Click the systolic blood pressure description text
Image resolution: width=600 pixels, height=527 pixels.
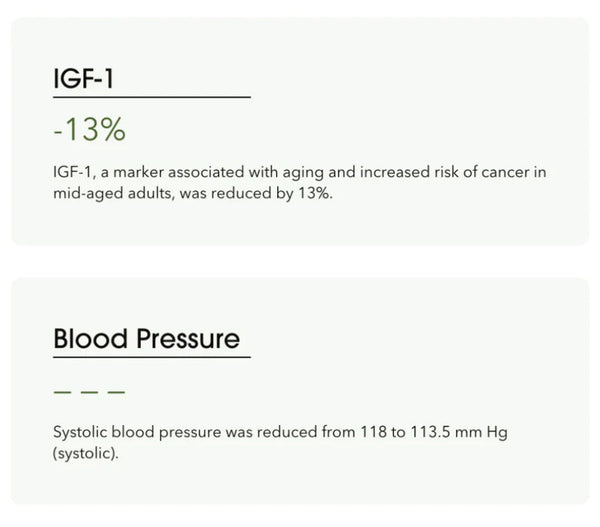tap(280, 442)
